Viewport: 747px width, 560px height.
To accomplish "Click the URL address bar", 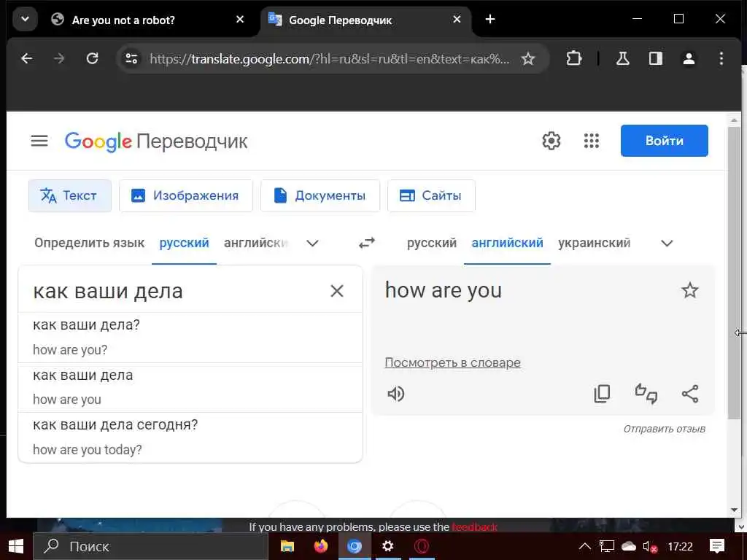I will pos(329,58).
